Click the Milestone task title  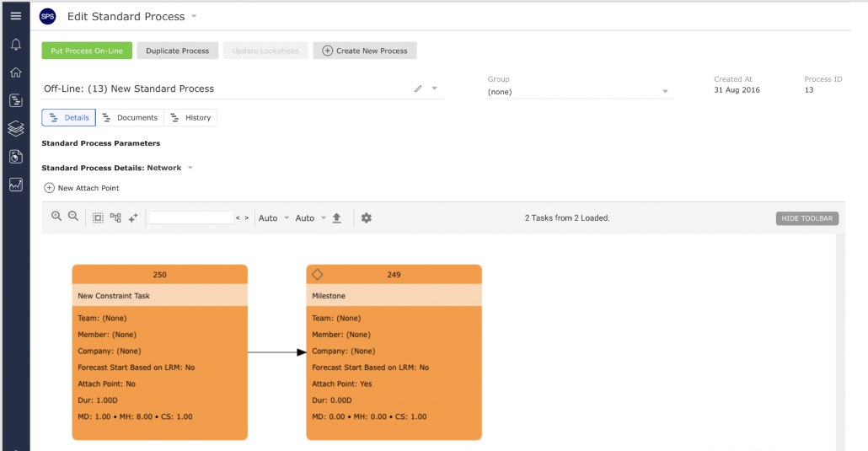click(x=329, y=296)
